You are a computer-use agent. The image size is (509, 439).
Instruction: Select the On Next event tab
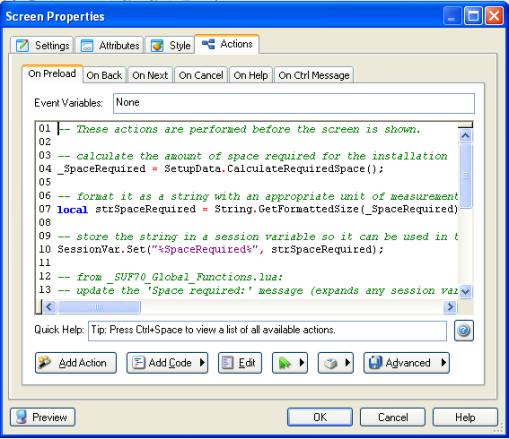tap(150, 75)
